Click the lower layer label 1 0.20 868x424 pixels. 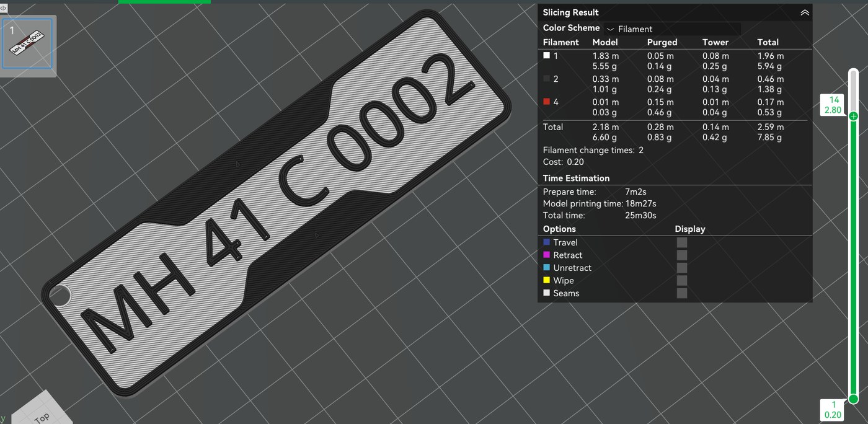833,410
